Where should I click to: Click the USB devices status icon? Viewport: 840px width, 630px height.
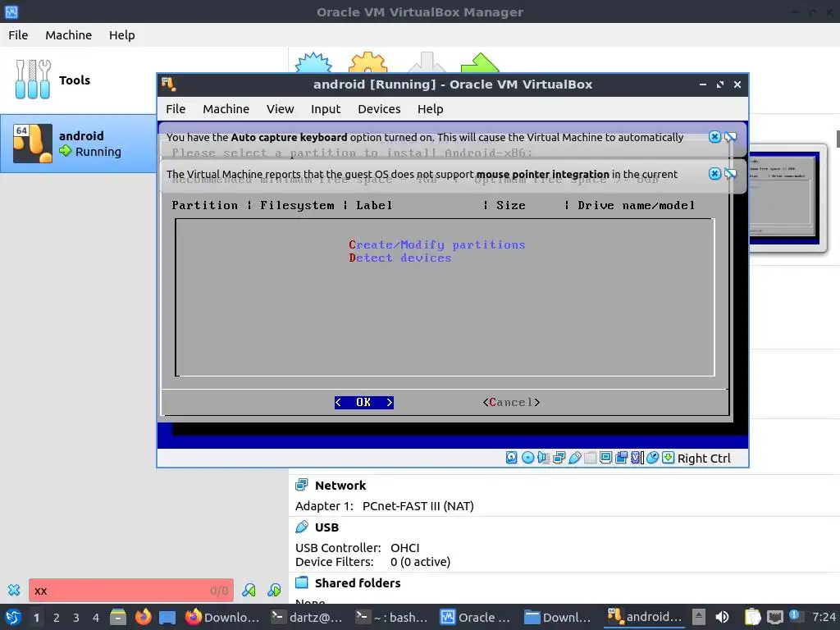[x=575, y=458]
